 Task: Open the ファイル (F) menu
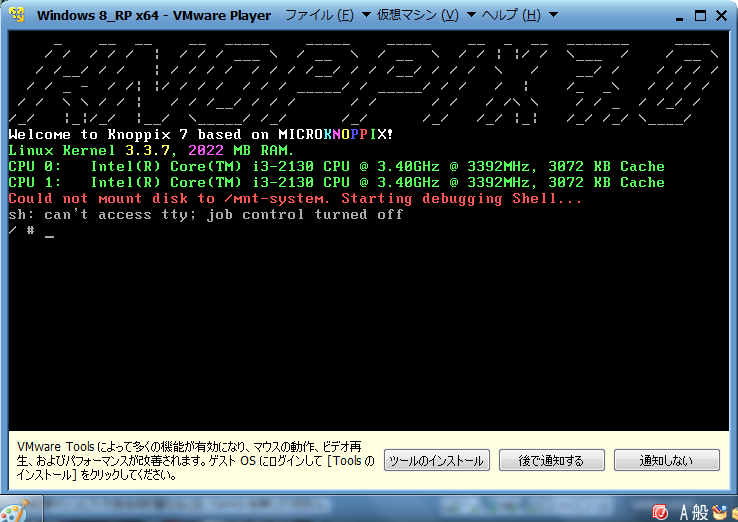pyautogui.click(x=319, y=15)
